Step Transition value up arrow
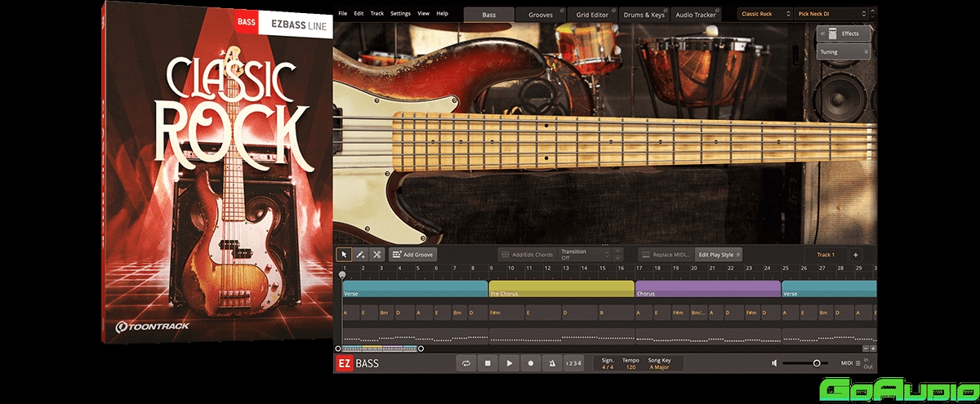 point(617,251)
